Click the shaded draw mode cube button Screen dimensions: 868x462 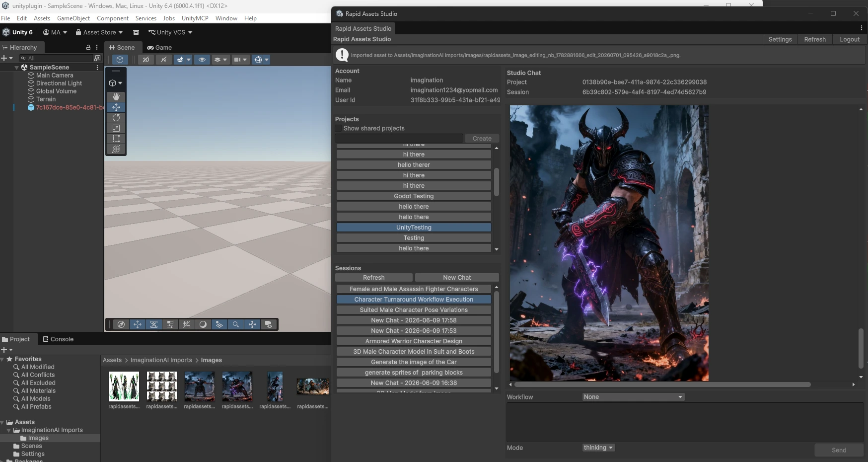120,60
